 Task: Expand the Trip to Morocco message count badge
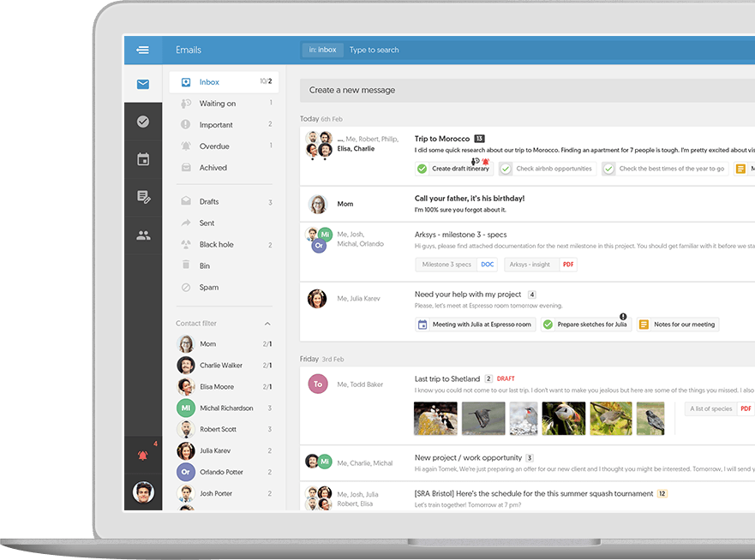[480, 139]
